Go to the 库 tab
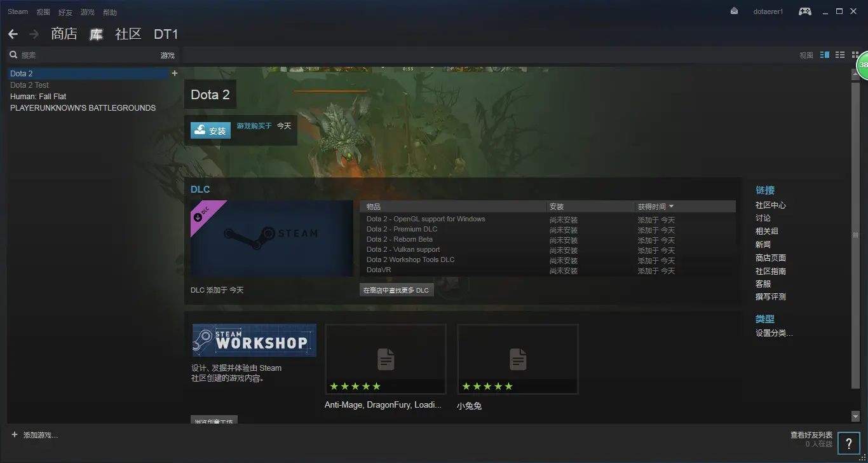 (96, 34)
